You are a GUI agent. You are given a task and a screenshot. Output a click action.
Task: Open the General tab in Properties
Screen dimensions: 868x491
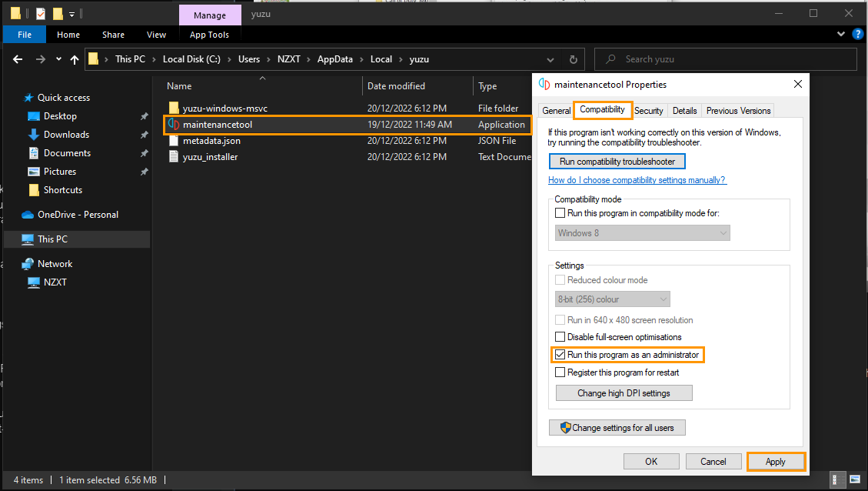(x=557, y=111)
